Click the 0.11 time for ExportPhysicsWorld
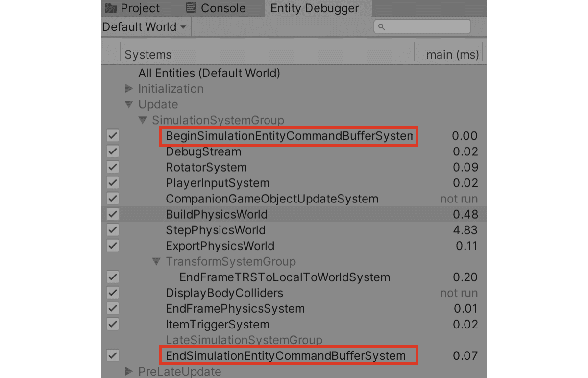 [x=466, y=246]
